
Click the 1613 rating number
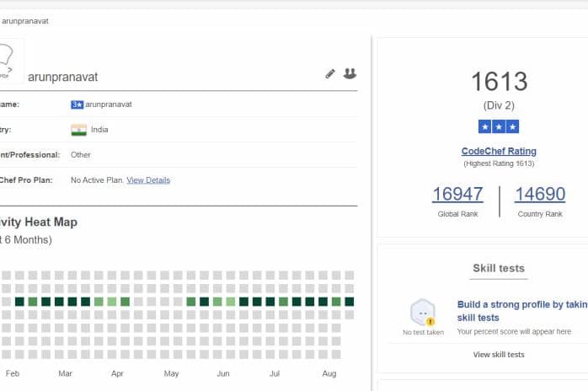(x=499, y=82)
